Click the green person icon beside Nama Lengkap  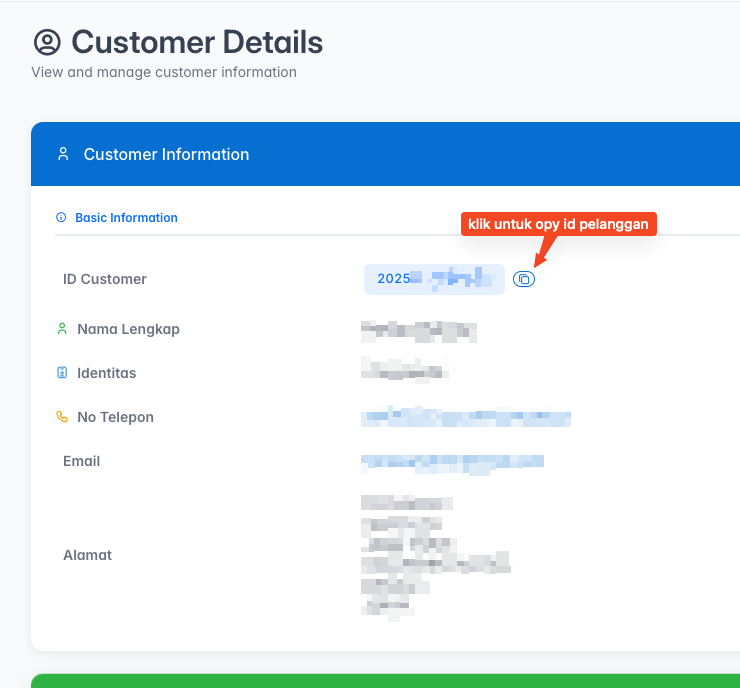click(x=62, y=329)
